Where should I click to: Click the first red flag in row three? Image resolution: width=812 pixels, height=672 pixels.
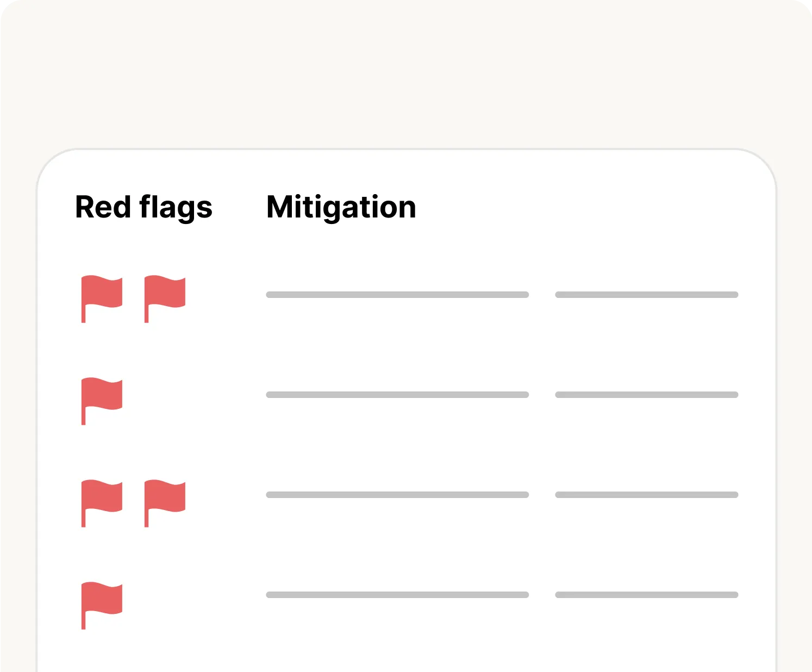pyautogui.click(x=102, y=498)
